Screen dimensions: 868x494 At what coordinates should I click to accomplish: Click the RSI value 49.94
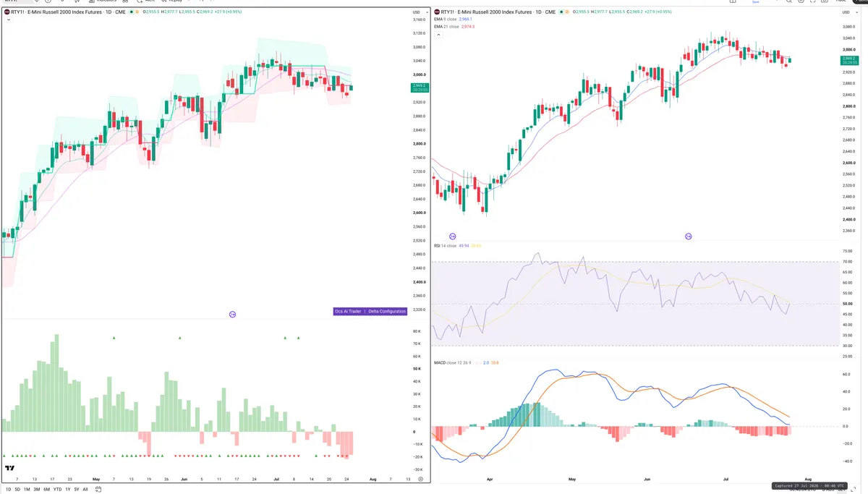(x=464, y=246)
